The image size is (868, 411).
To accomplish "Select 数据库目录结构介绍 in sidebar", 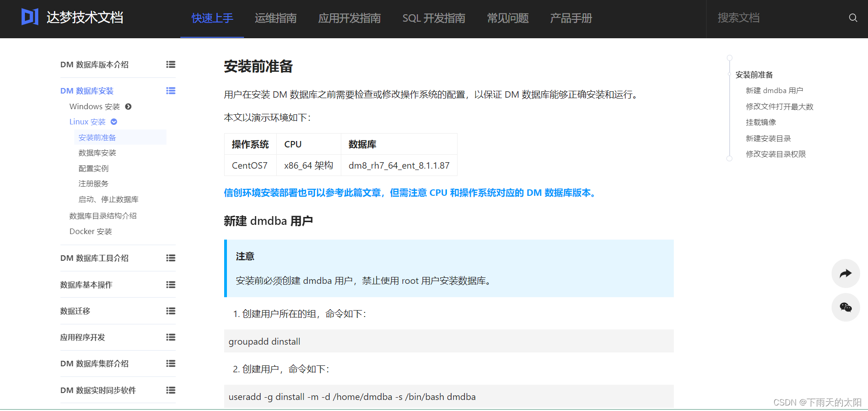I will tap(103, 216).
